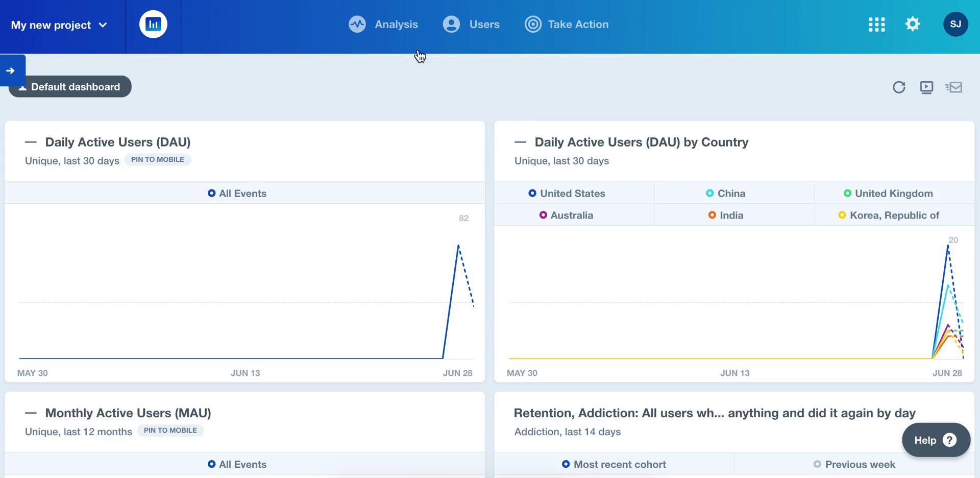Viewport: 980px width, 478px height.
Task: Select the Default dashboard pill
Action: tap(70, 87)
